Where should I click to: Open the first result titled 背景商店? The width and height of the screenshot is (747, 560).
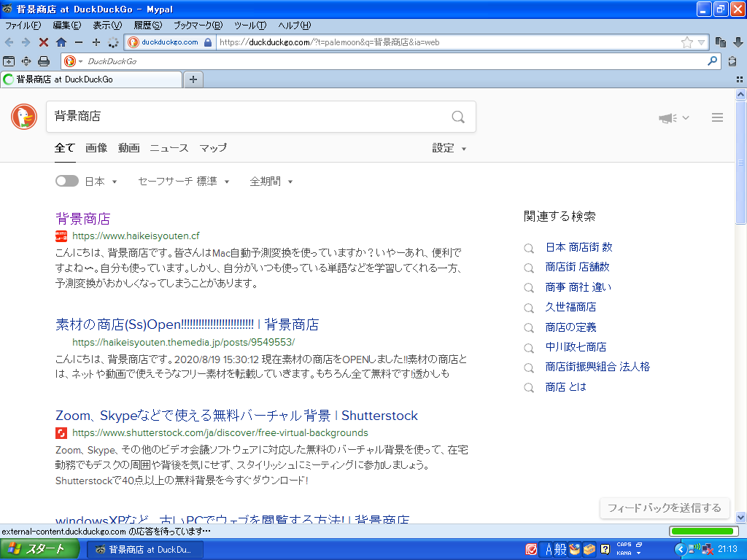[83, 219]
